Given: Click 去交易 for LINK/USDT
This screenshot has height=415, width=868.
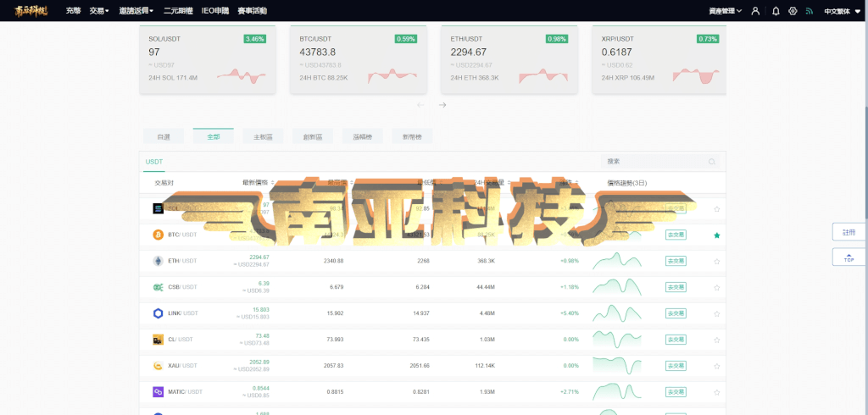Looking at the screenshot, I should 676,313.
